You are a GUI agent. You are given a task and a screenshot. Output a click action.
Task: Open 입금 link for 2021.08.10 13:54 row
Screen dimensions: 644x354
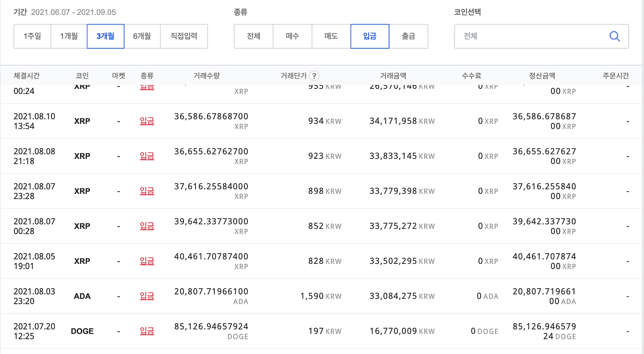(147, 121)
